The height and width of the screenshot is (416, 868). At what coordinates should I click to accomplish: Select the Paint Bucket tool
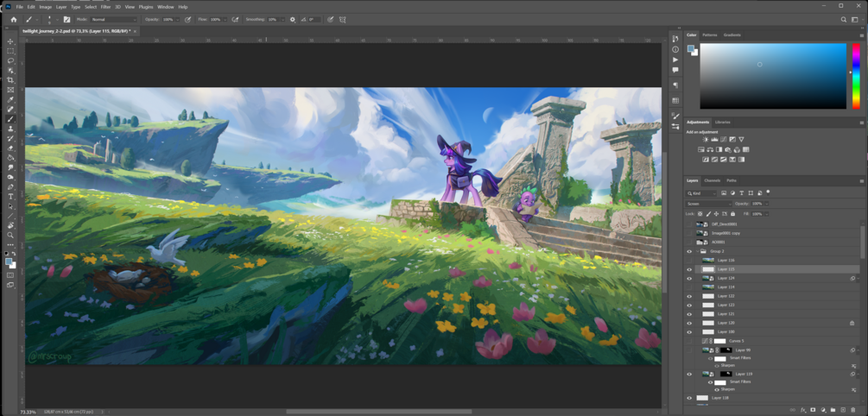[x=10, y=158]
